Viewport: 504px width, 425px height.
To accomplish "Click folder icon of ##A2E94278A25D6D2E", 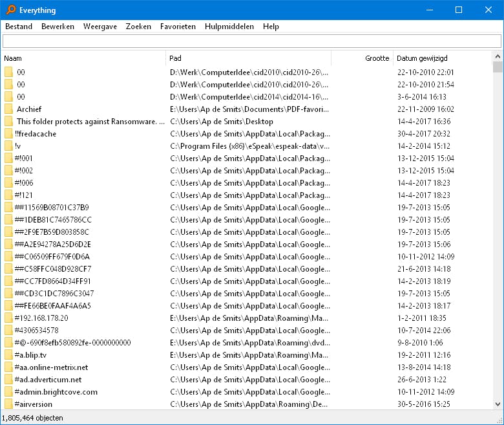I will 8,244.
